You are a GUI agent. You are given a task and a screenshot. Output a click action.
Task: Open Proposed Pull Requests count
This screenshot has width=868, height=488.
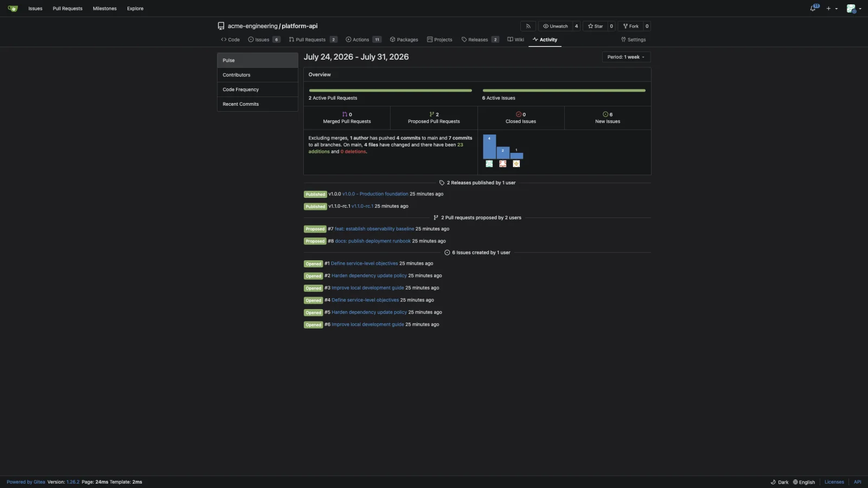tap(434, 118)
